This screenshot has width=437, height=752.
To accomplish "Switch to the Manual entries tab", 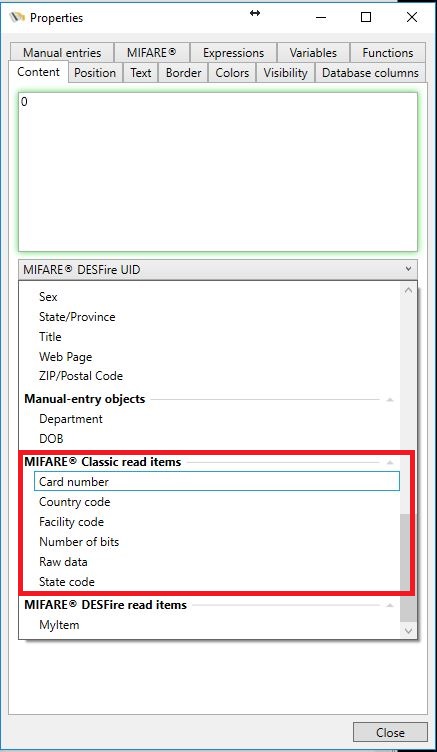I will 62,53.
